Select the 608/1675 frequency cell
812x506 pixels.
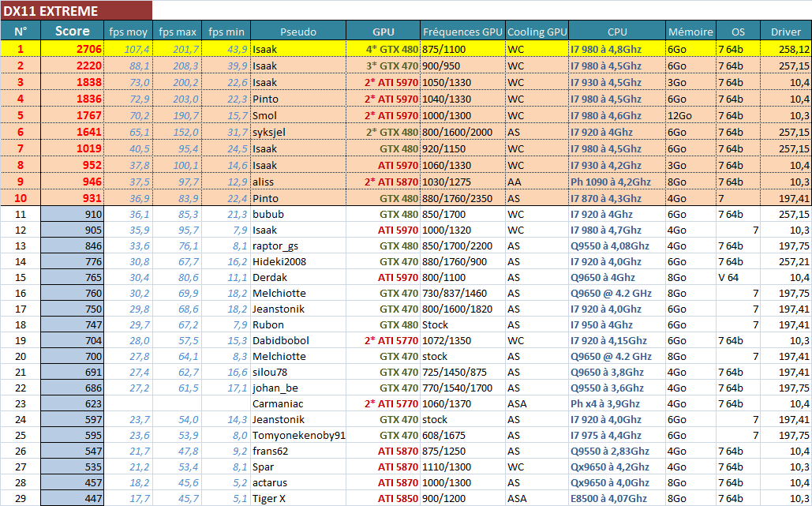pos(462,435)
